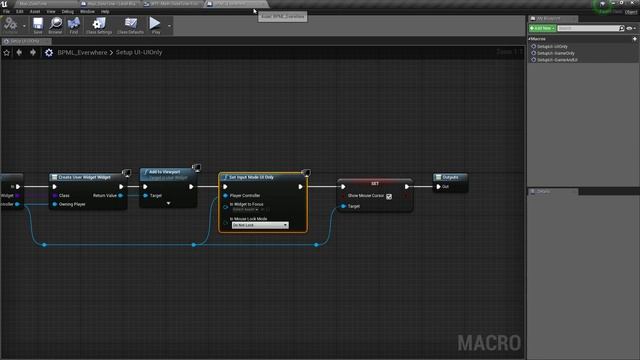
Task: Click the Target pin on Add to Viewport
Action: click(145, 196)
